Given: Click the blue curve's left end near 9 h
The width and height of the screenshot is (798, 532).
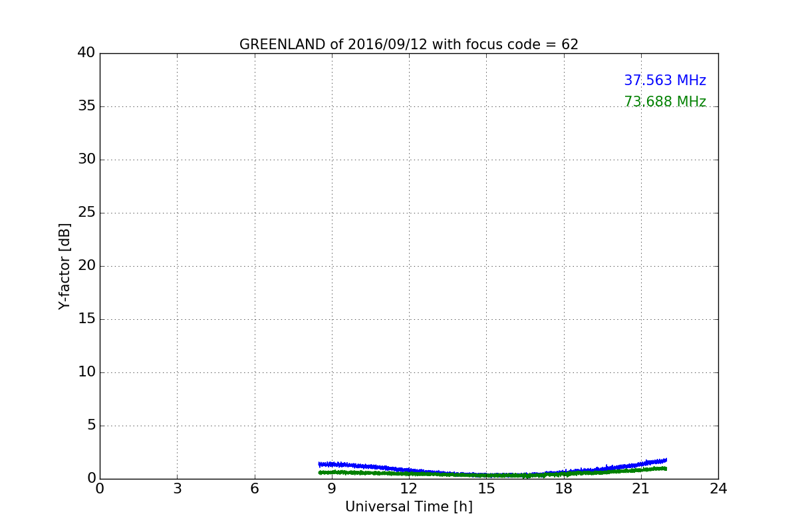Looking at the screenshot, I should click(321, 464).
